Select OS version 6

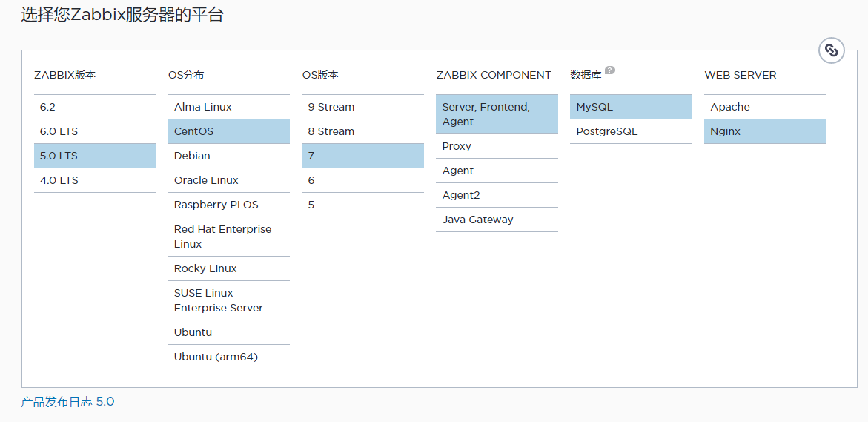pos(362,180)
